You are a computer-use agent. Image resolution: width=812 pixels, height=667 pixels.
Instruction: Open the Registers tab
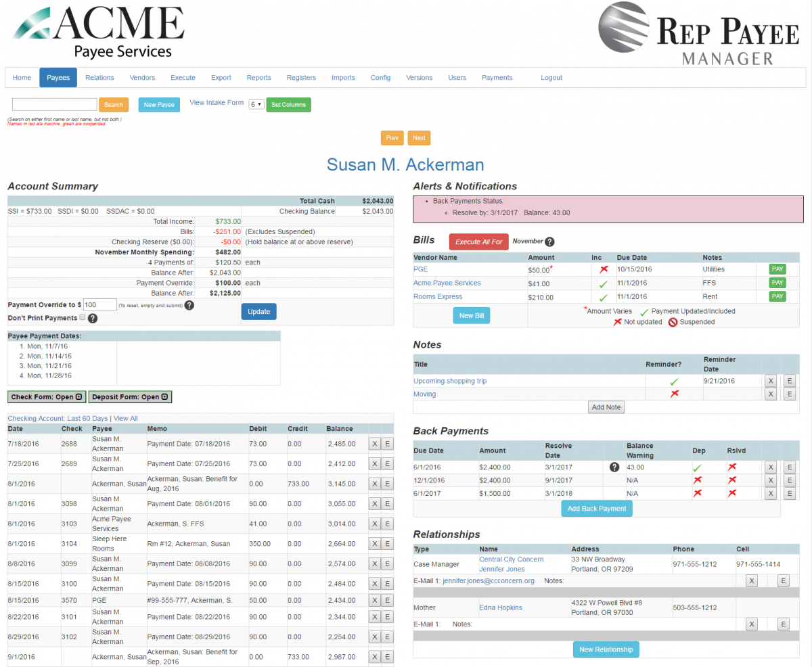(301, 77)
